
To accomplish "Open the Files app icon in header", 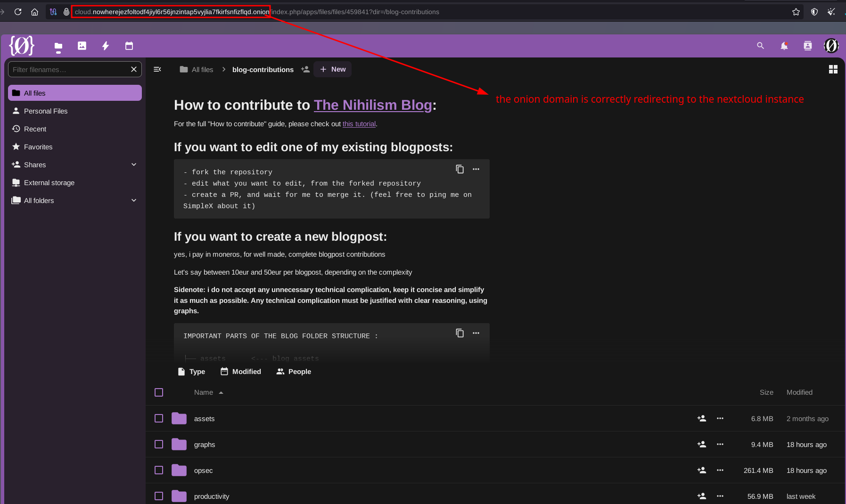I will pos(58,46).
